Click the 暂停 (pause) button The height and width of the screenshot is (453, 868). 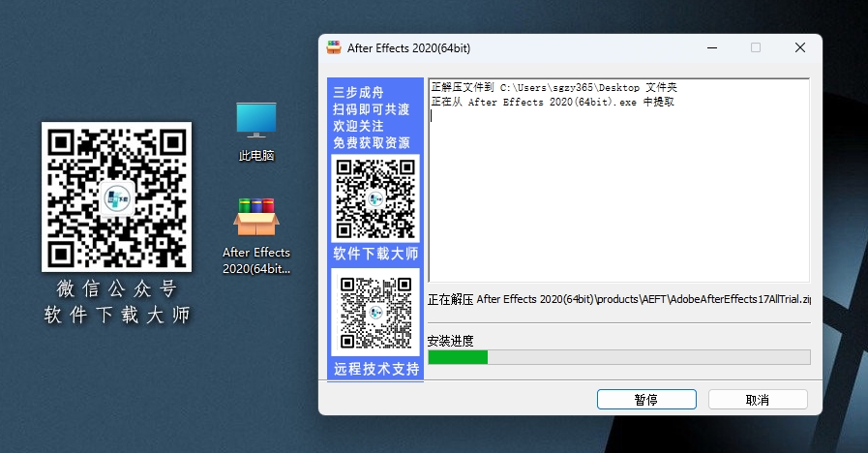(646, 400)
